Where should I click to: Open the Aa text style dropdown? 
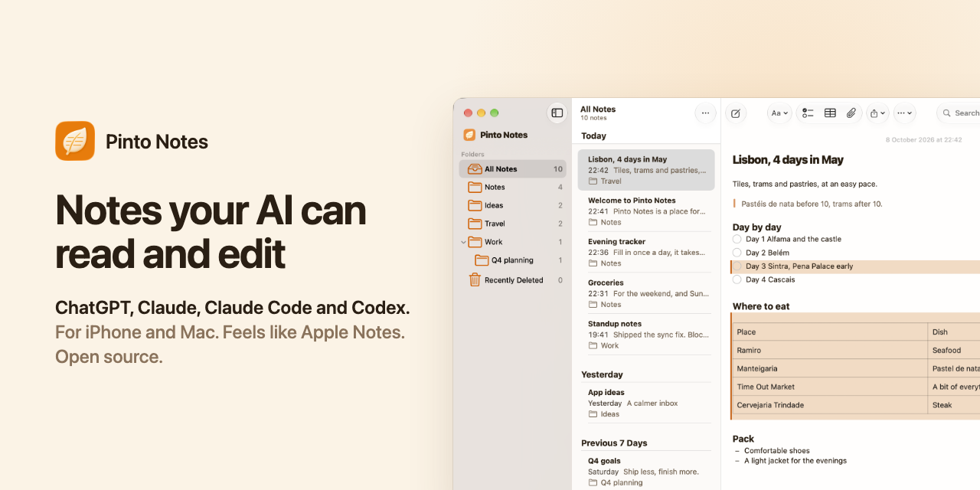pyautogui.click(x=779, y=113)
